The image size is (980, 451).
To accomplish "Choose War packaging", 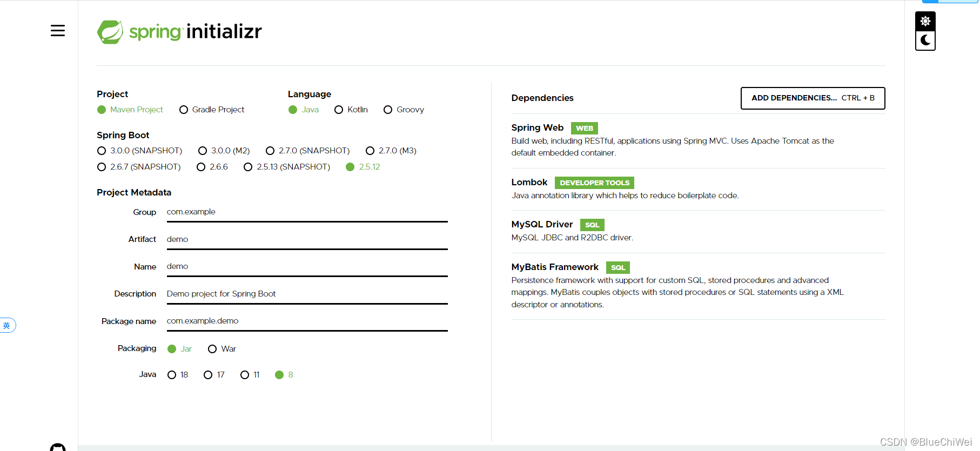I will 222,349.
